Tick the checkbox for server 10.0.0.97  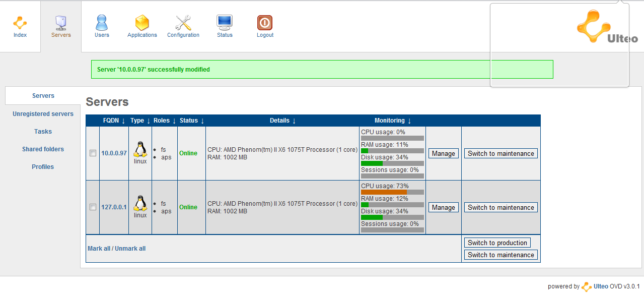93,153
